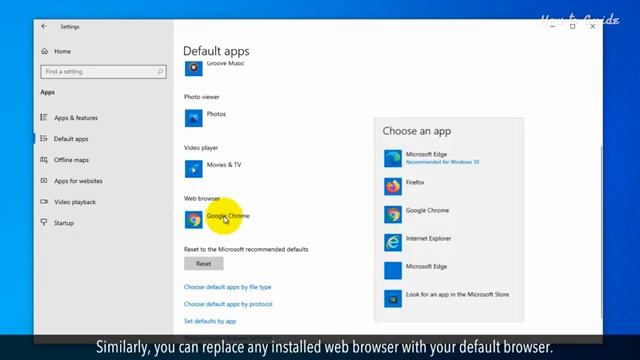
Task: Open Choose default apps by protocol
Action: (x=228, y=304)
